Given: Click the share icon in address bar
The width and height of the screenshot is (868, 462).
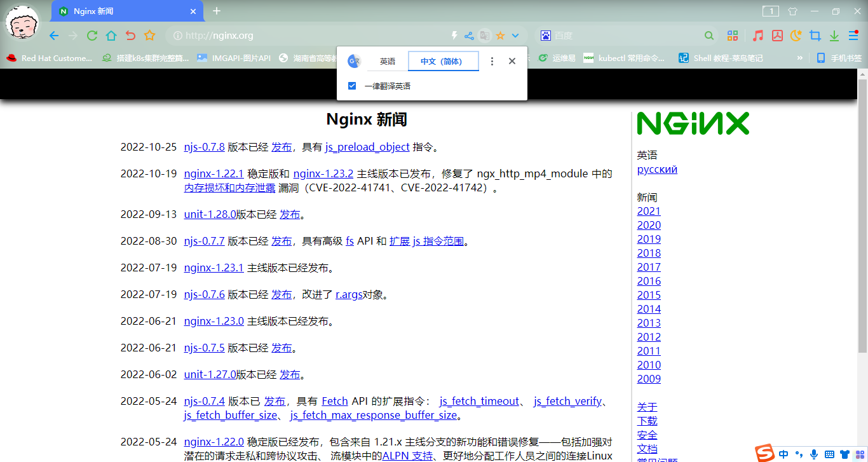Looking at the screenshot, I should (469, 36).
